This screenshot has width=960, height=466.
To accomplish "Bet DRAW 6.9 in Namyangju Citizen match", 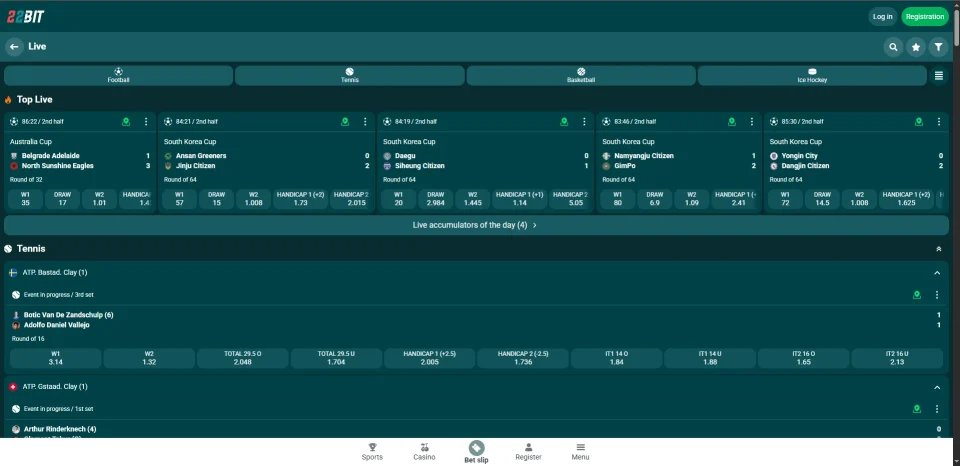I will pos(654,199).
